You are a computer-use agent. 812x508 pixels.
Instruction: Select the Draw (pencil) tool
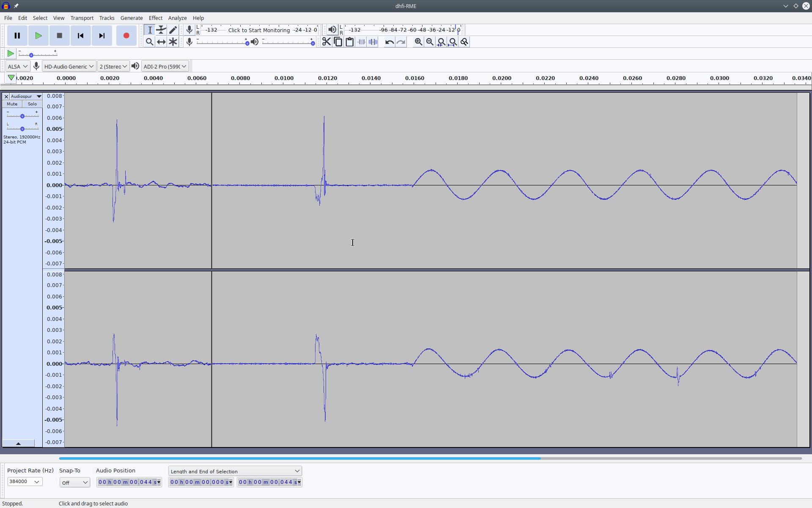click(x=173, y=30)
